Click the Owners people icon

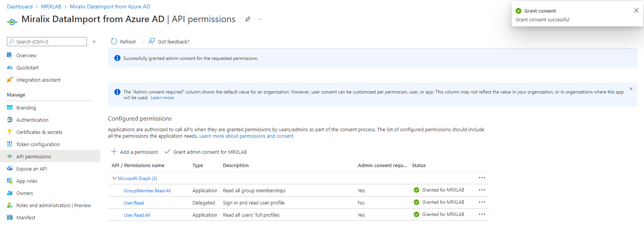pyautogui.click(x=10, y=193)
